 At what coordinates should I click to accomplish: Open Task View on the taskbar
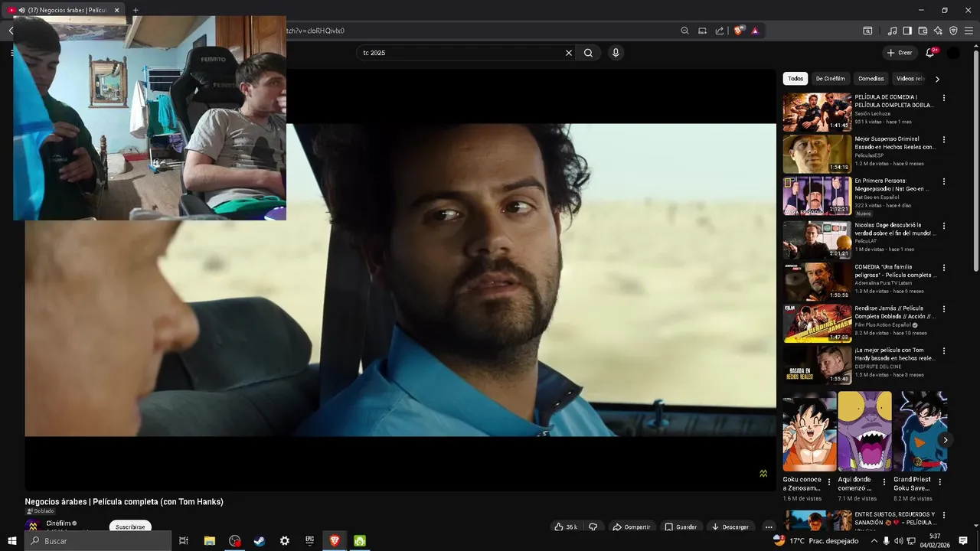(x=184, y=541)
